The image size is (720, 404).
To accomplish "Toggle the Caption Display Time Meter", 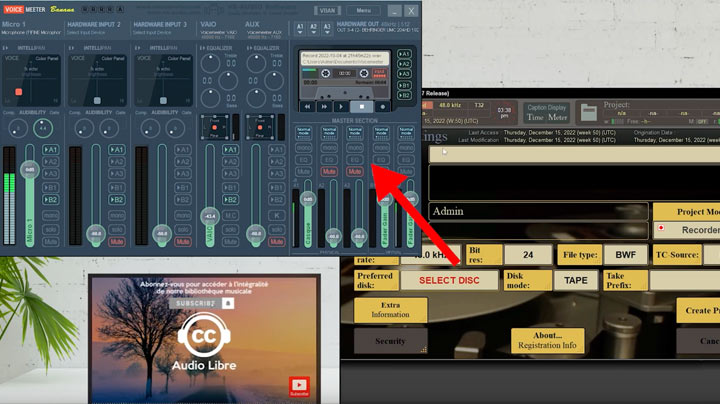I will coord(546,112).
